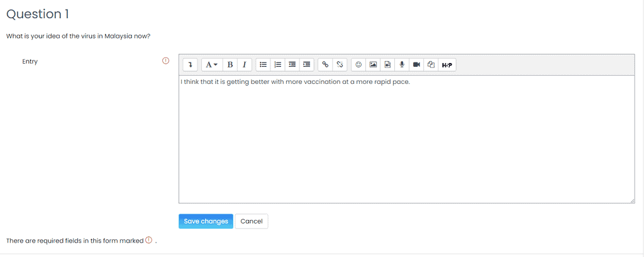Click Save changes button
The width and height of the screenshot is (644, 257).
point(206,221)
